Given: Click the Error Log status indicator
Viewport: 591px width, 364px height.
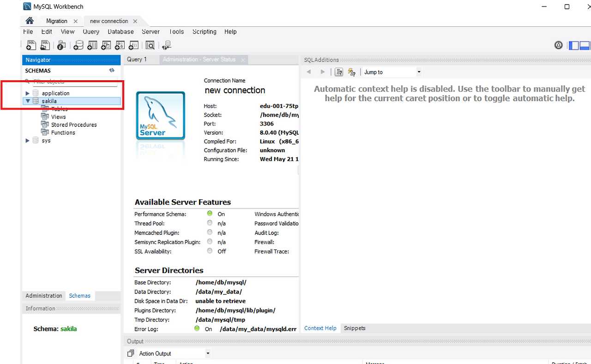Looking at the screenshot, I should (x=197, y=328).
